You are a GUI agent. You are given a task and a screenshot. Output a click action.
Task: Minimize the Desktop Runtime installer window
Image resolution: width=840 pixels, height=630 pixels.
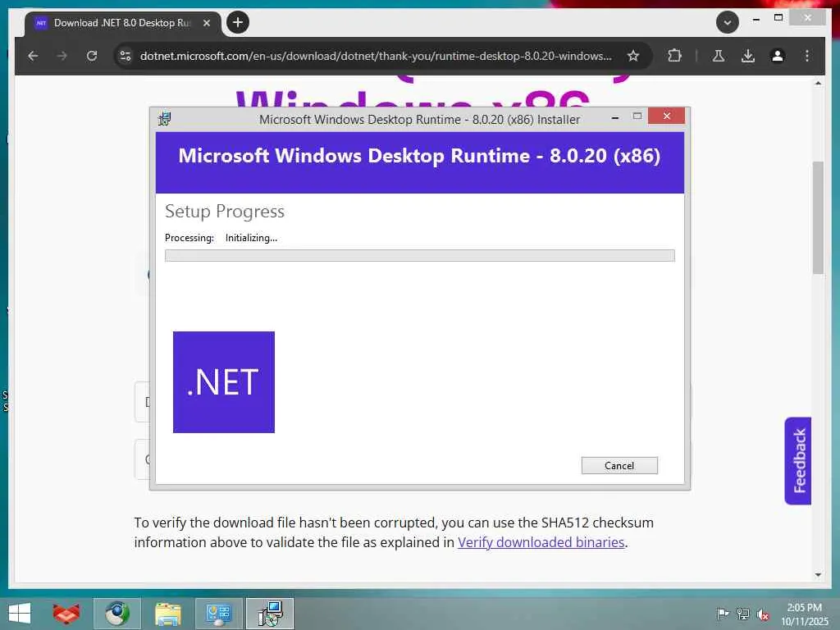(x=615, y=116)
